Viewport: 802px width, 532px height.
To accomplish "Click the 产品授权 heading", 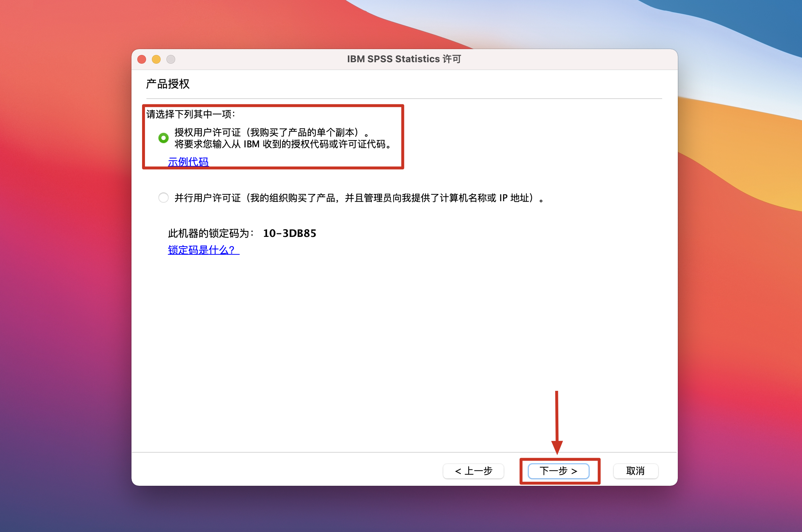I will click(168, 84).
